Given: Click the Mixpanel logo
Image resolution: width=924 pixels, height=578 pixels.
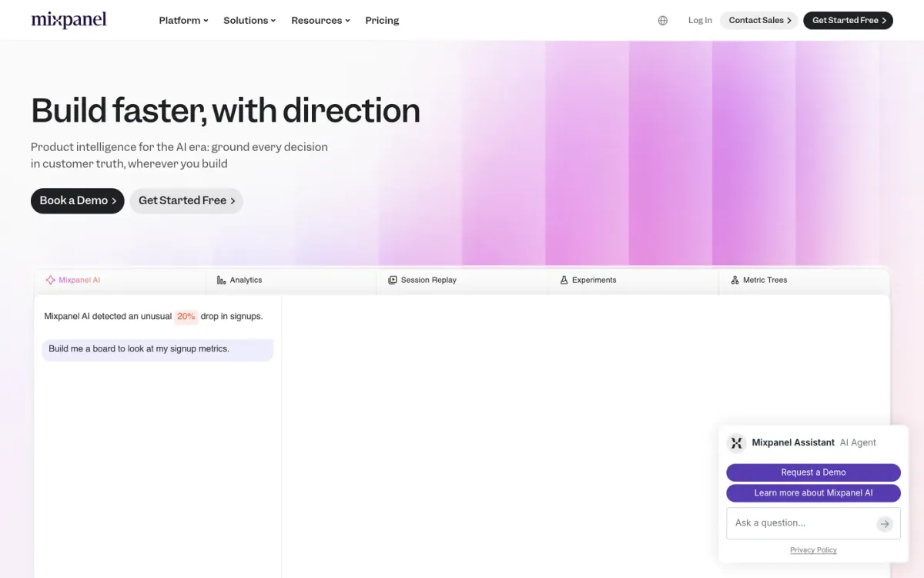Looking at the screenshot, I should coord(69,20).
